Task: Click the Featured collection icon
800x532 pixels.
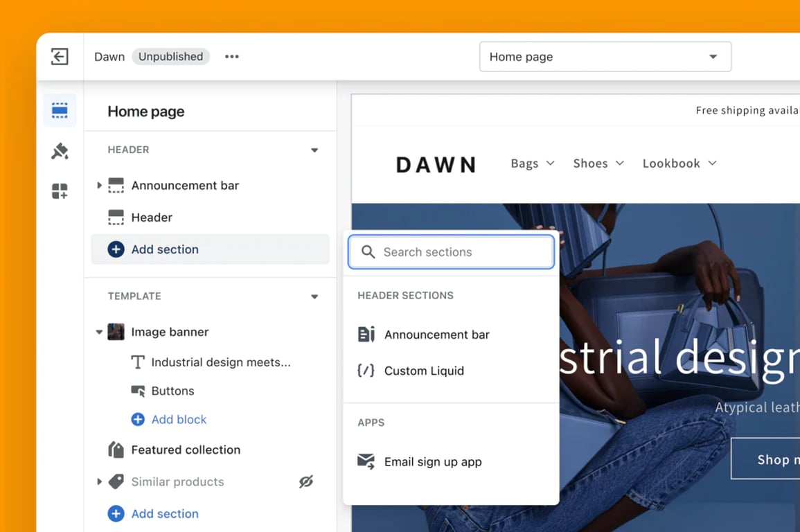Action: click(116, 450)
